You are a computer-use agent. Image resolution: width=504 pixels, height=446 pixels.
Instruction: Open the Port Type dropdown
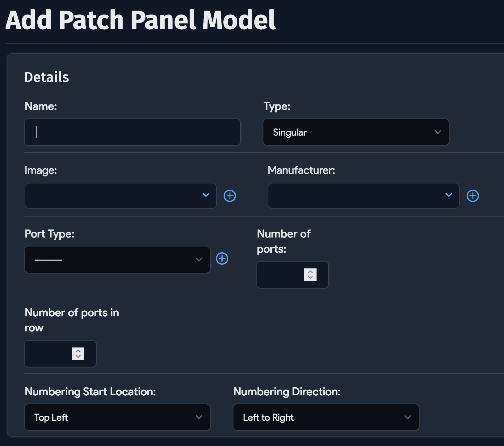coord(117,259)
